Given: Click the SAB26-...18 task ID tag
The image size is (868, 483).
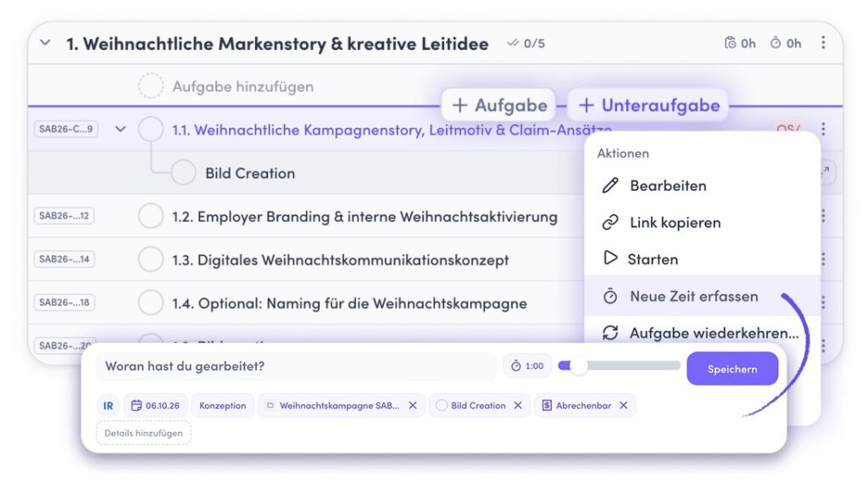Looking at the screenshot, I should 64,302.
